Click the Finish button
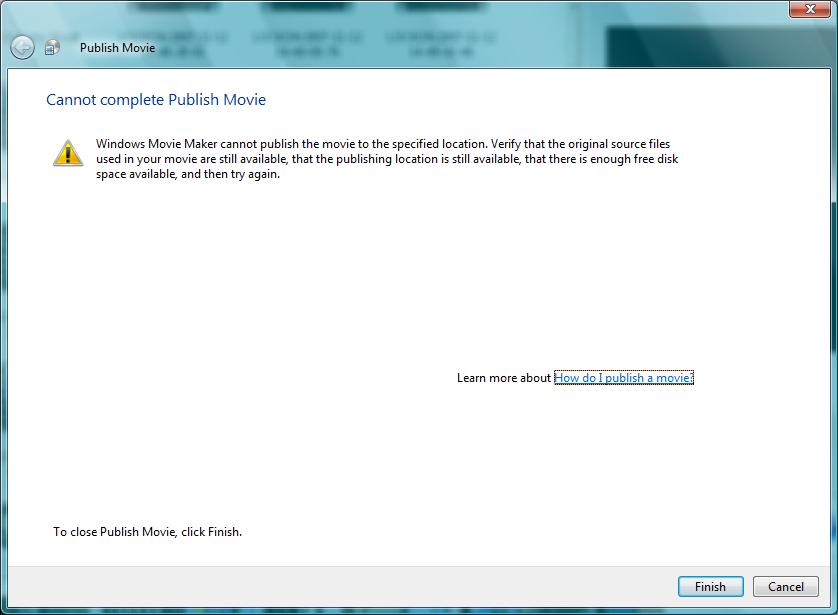This screenshot has width=838, height=615. click(x=710, y=587)
